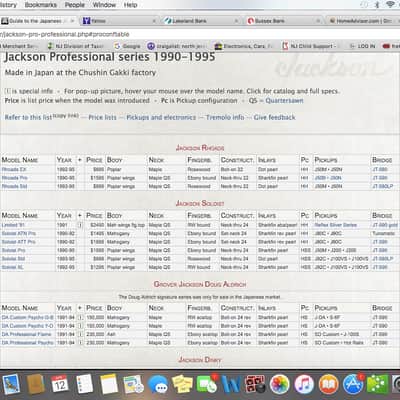Open the Stickies app in dock
Viewport: 400px width, 400px height.
tap(182, 384)
